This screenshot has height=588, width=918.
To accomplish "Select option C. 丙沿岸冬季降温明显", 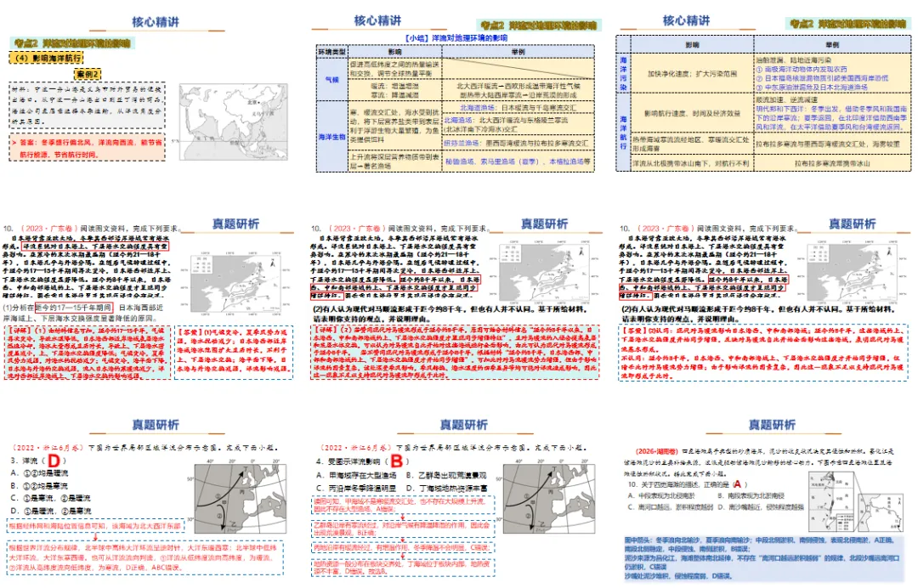I will pos(356,488).
